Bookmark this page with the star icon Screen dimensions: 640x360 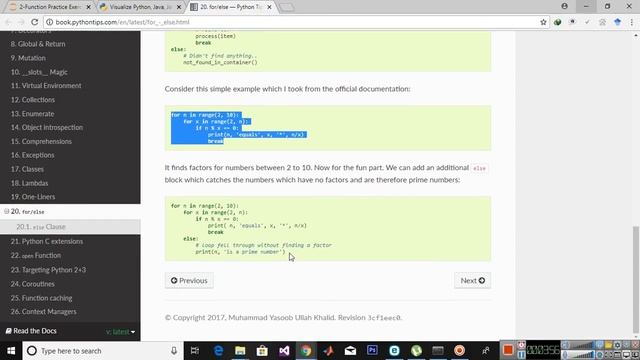point(543,22)
